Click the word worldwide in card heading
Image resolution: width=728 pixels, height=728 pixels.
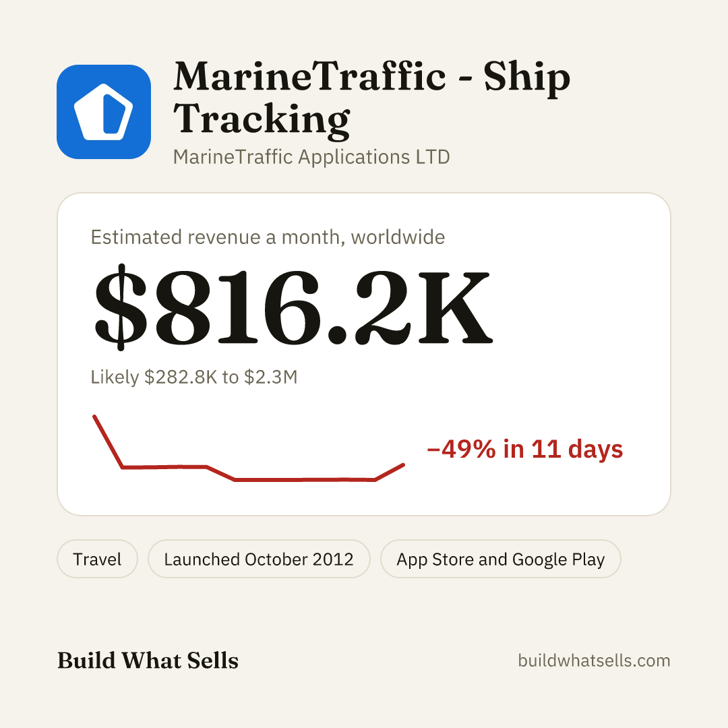[x=398, y=237]
